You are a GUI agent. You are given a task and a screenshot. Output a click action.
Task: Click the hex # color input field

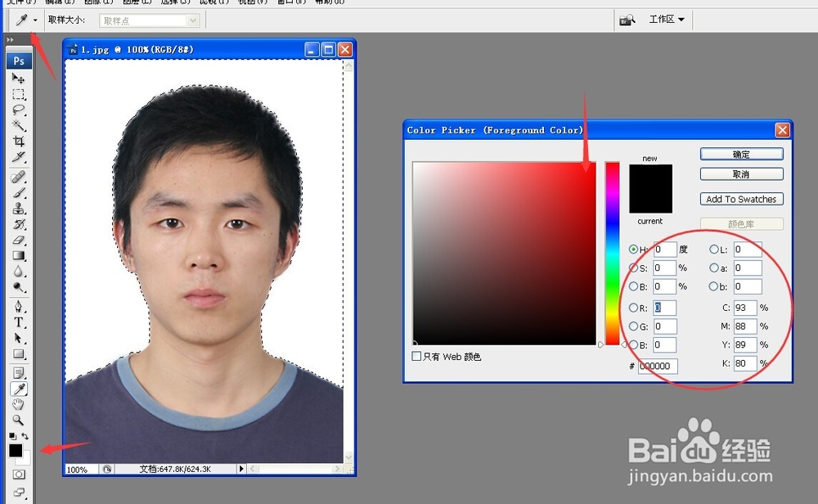[658, 367]
